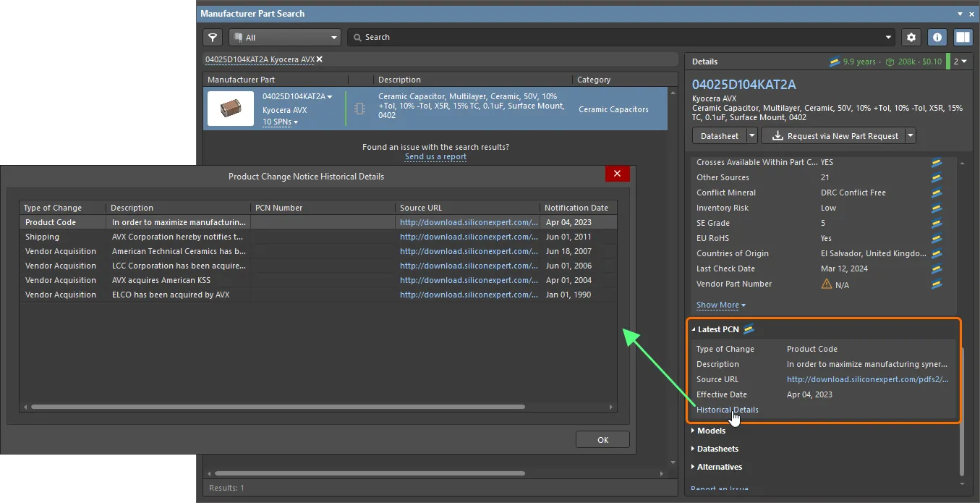Click the Type of Change column header
The height and width of the screenshot is (503, 980).
(53, 208)
